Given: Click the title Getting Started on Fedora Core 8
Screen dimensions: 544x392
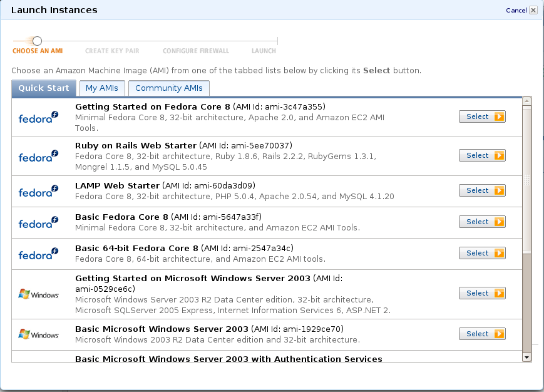Looking at the screenshot, I should [153, 107].
